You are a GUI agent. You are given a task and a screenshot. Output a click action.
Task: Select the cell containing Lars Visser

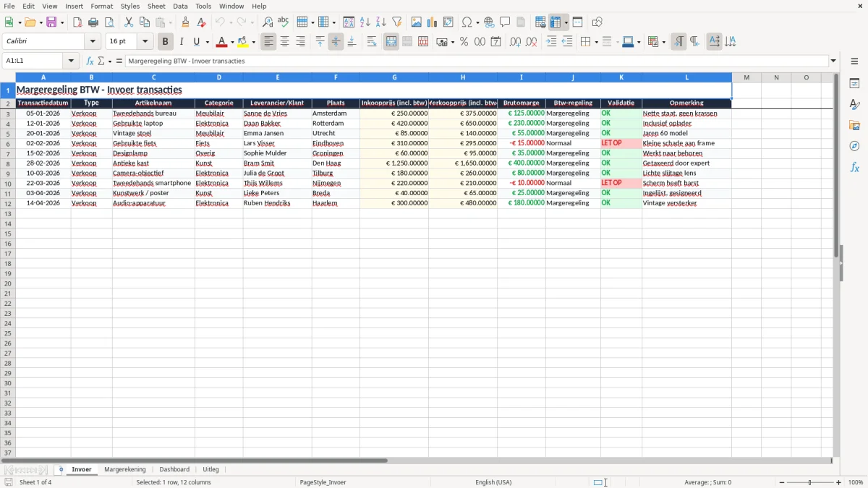point(277,143)
